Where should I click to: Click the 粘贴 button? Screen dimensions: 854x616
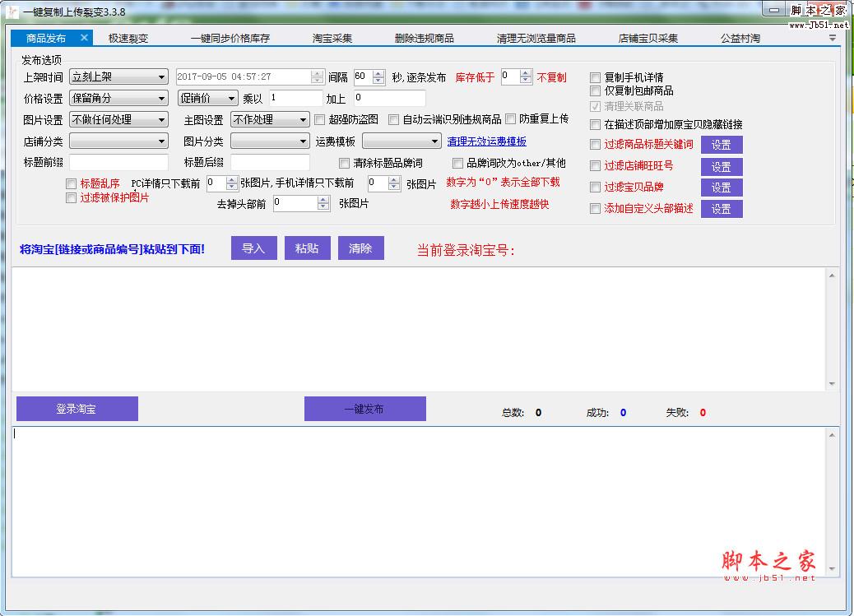tap(307, 248)
